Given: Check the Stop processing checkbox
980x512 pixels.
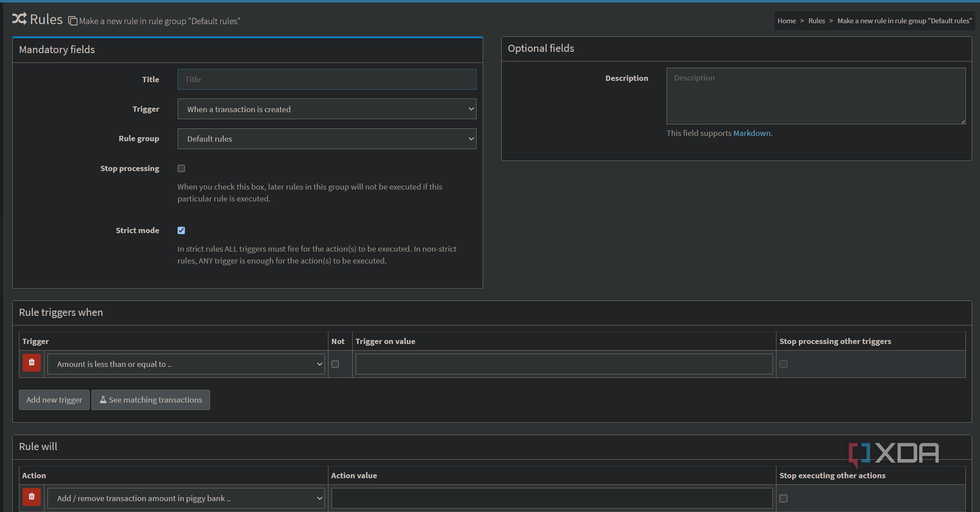Looking at the screenshot, I should pos(181,169).
